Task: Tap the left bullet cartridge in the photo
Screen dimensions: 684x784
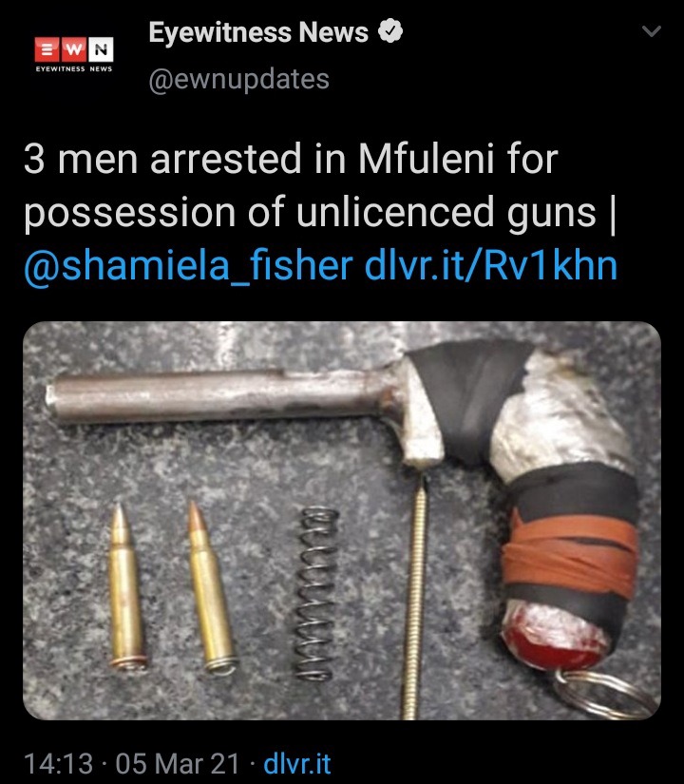Action: (x=127, y=586)
